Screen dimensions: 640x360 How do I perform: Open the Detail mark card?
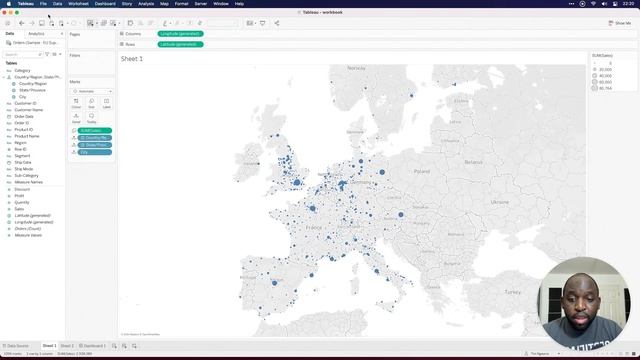coord(76,118)
